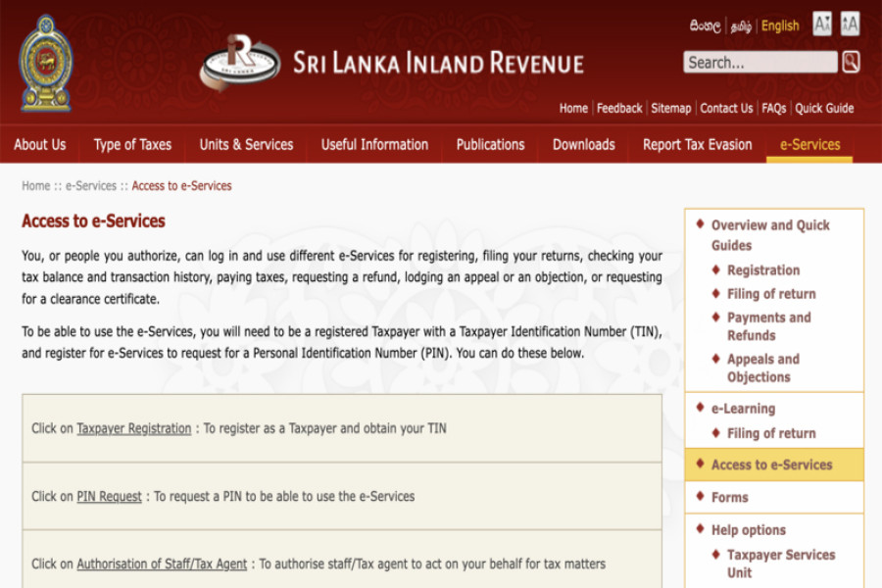Click the Sri Lanka national emblem
The height and width of the screenshot is (588, 882).
coord(46,63)
